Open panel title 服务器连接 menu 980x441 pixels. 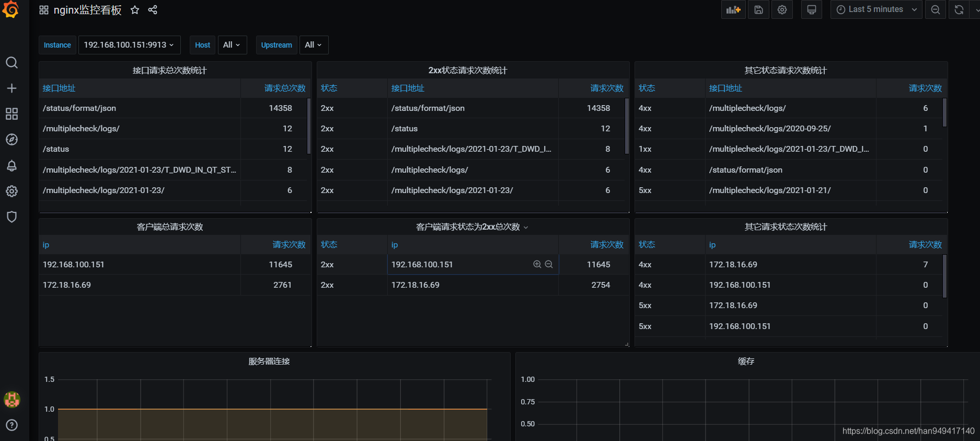269,361
